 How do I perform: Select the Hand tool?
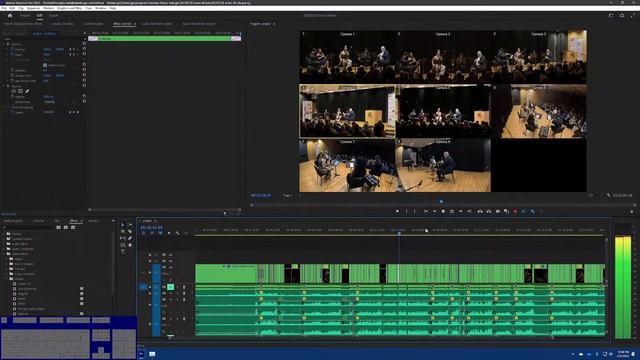130,245
